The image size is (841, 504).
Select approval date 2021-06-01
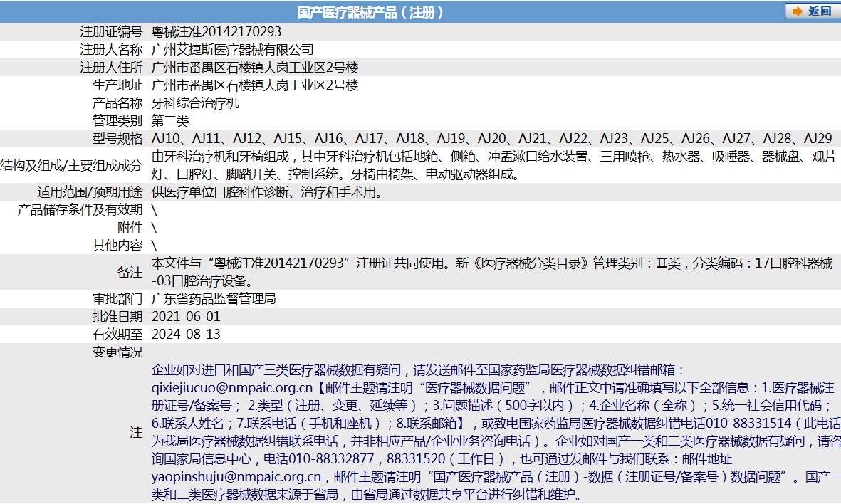tap(186, 316)
